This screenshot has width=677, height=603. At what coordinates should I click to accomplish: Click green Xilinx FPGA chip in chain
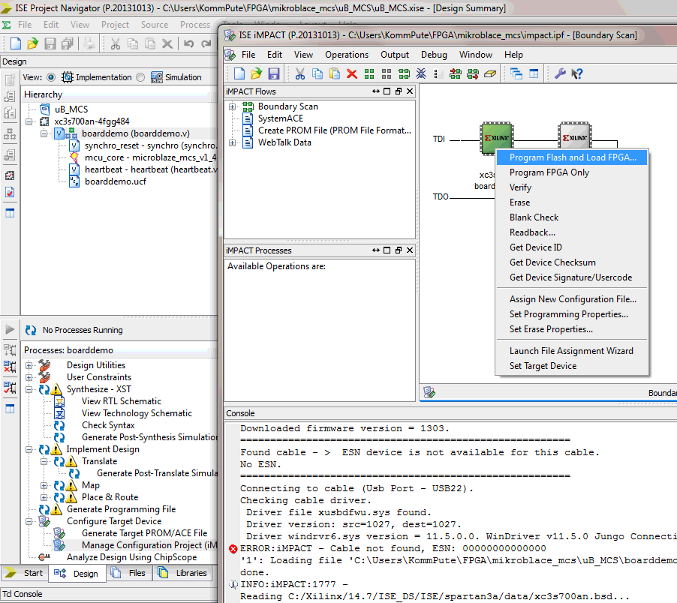(497, 138)
